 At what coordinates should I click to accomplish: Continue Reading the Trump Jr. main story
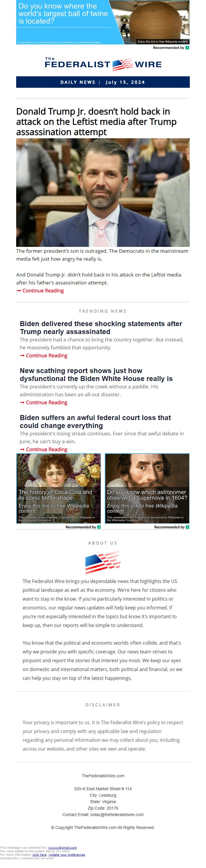pos(40,290)
